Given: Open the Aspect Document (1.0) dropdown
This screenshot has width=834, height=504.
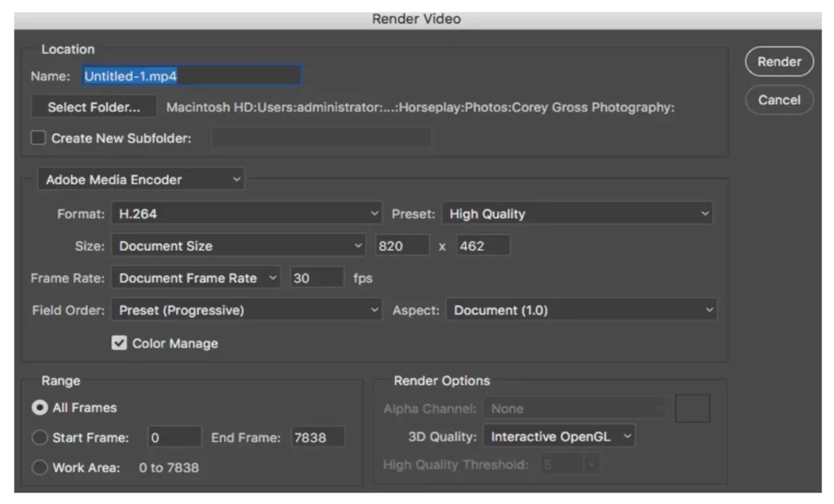Looking at the screenshot, I should click(x=582, y=310).
